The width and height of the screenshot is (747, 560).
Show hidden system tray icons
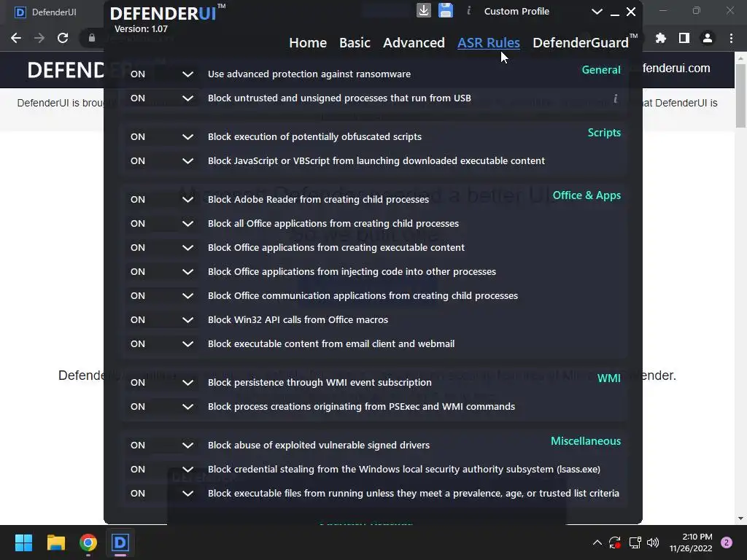[x=597, y=542]
